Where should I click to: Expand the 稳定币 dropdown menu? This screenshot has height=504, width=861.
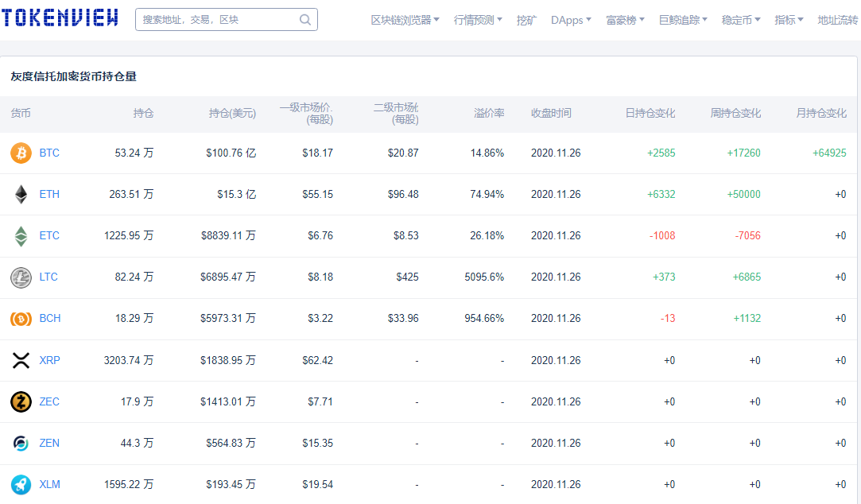[x=741, y=20]
